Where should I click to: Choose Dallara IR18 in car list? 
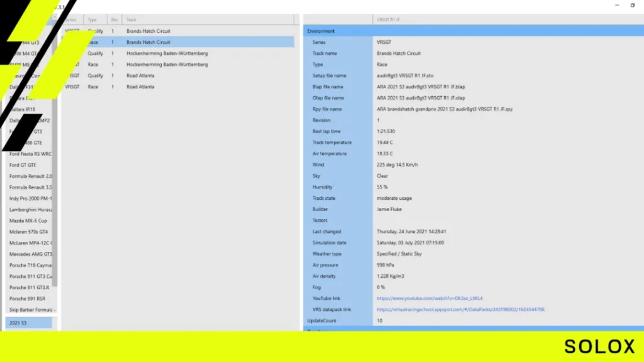(23, 109)
